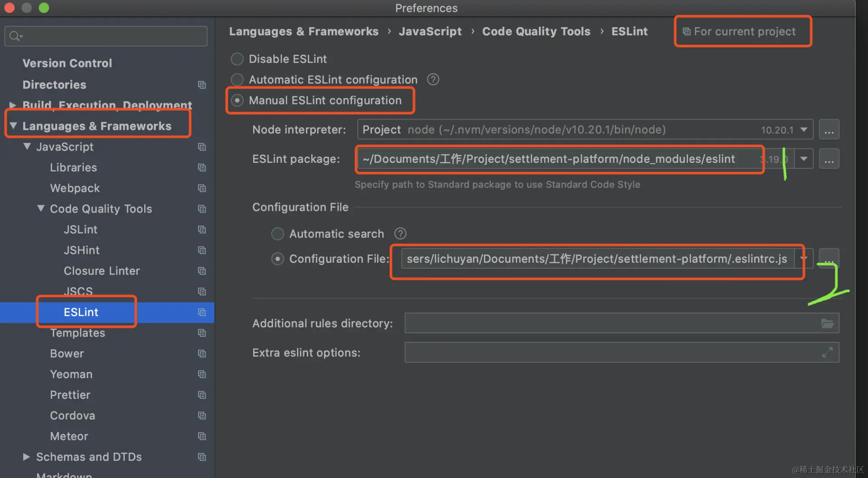Viewport: 868px width, 478px height.
Task: Select JSHint in the settings tree
Action: pyautogui.click(x=81, y=250)
